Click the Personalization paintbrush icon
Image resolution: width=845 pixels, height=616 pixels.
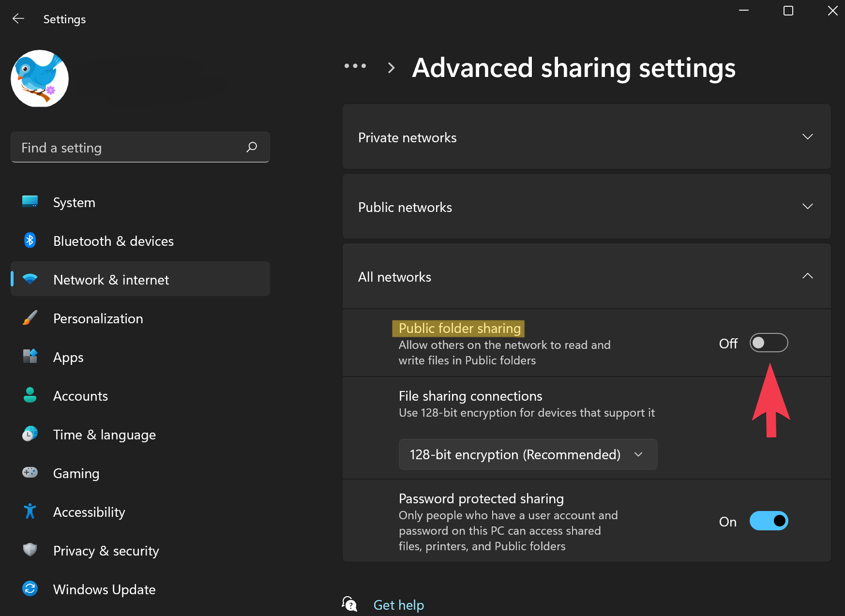click(30, 318)
